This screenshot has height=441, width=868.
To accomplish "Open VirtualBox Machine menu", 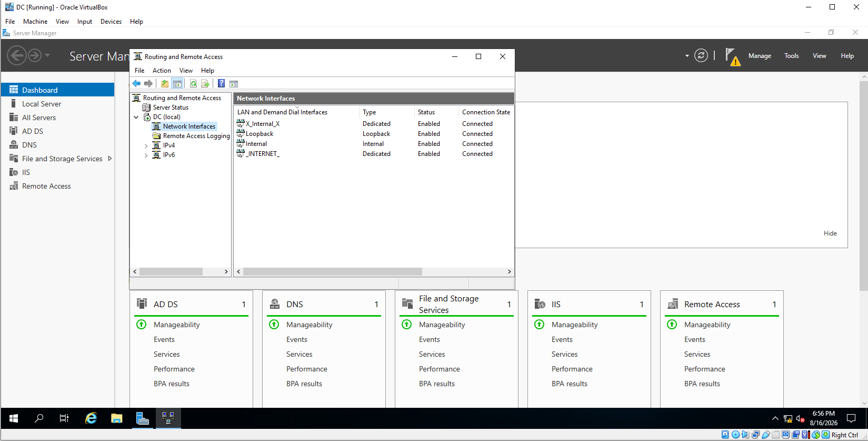I will (x=35, y=22).
